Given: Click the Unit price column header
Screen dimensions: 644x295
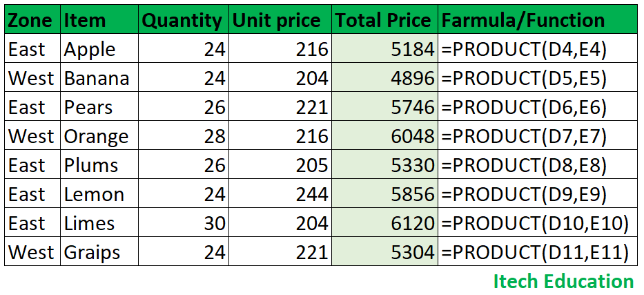Looking at the screenshot, I should click(x=280, y=19).
